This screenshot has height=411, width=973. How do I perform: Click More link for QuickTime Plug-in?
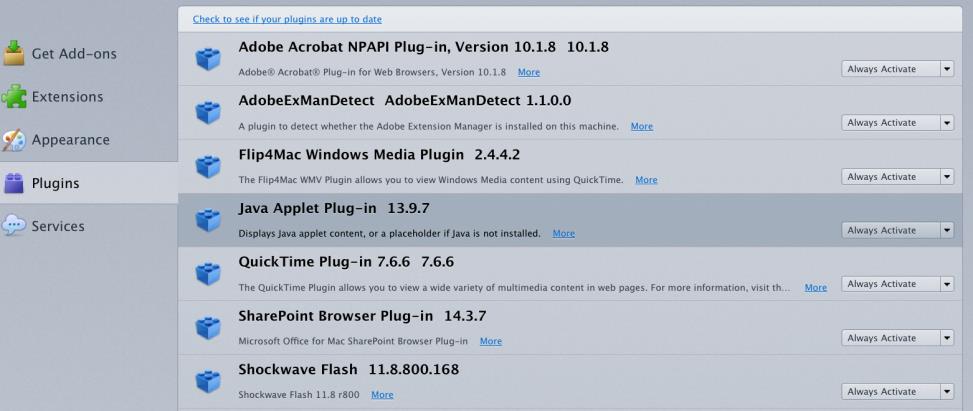coord(815,287)
